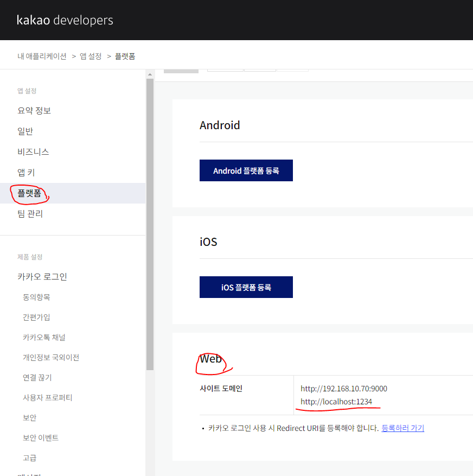Click the 플랫폼 breadcrumb item
Image resolution: width=473 pixels, height=476 pixels.
pos(125,56)
